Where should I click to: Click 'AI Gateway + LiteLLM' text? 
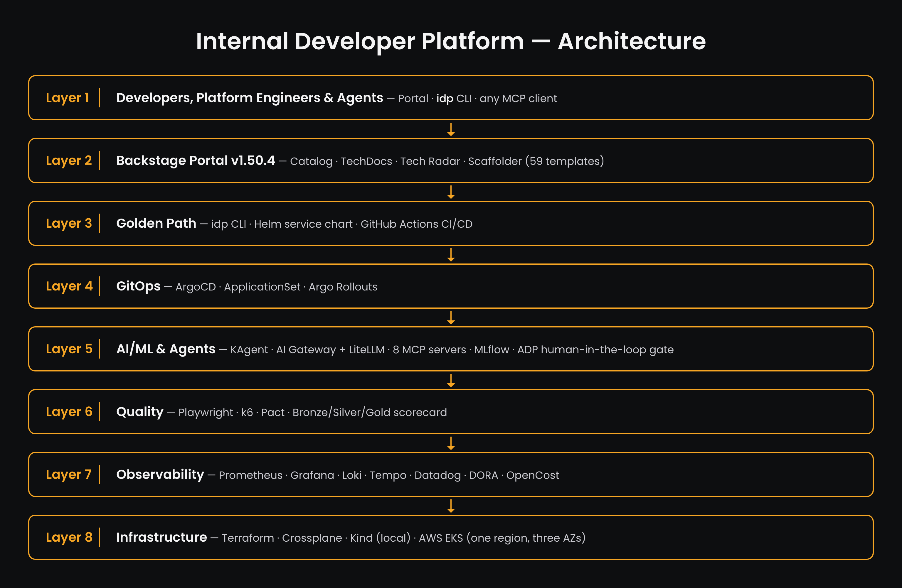[330, 350]
